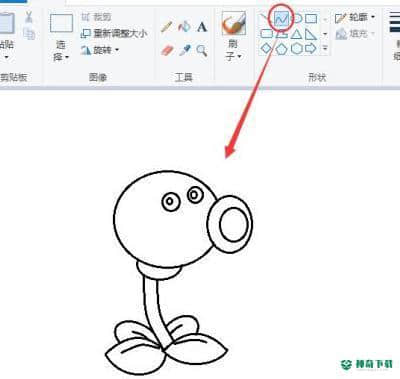Select the Pencil tool
This screenshot has height=379, width=400.
166,27
